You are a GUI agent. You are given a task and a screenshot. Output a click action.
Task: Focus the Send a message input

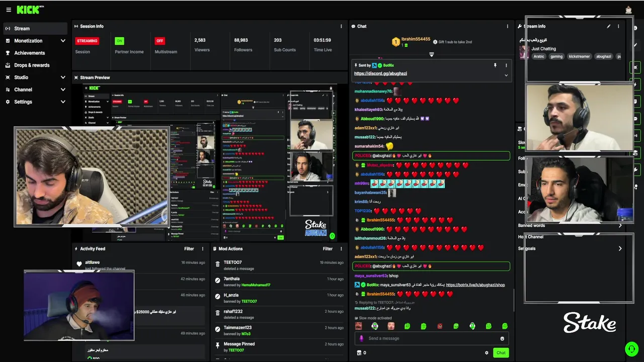(x=431, y=338)
